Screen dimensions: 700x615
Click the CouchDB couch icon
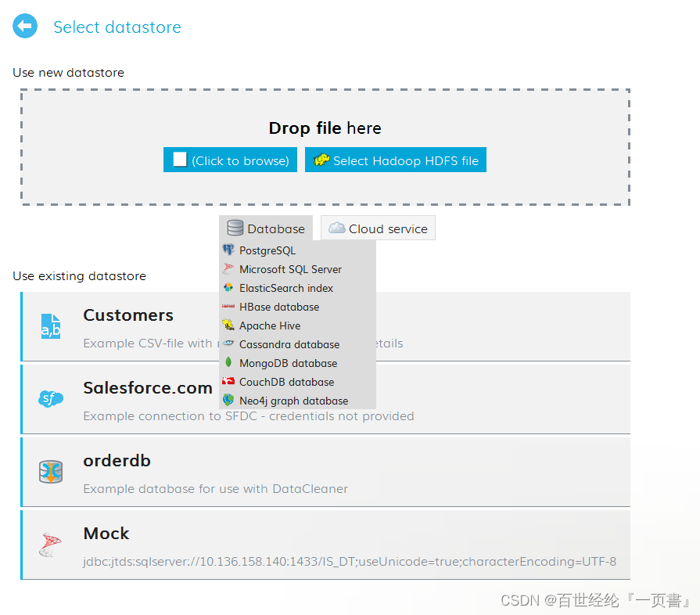tap(228, 381)
